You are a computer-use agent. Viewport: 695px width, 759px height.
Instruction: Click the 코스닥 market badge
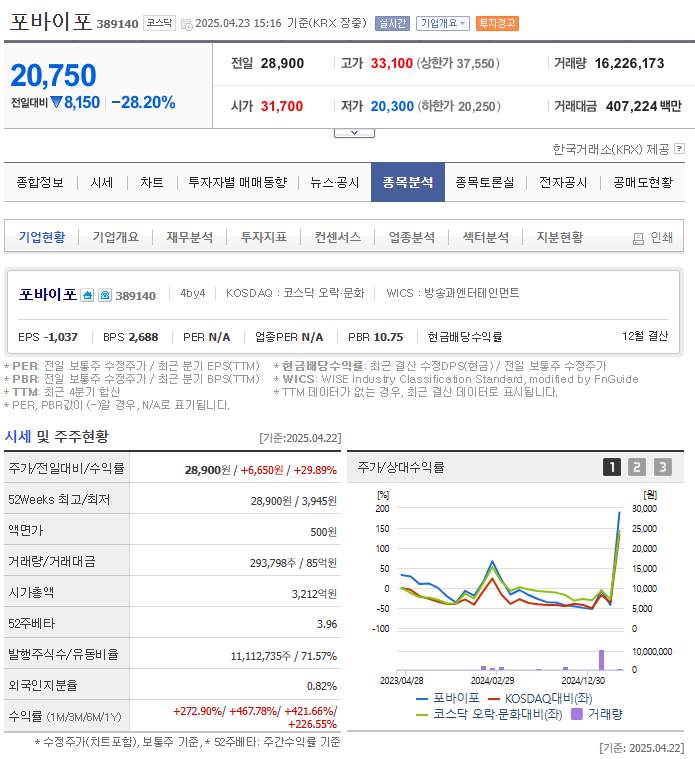click(x=159, y=23)
